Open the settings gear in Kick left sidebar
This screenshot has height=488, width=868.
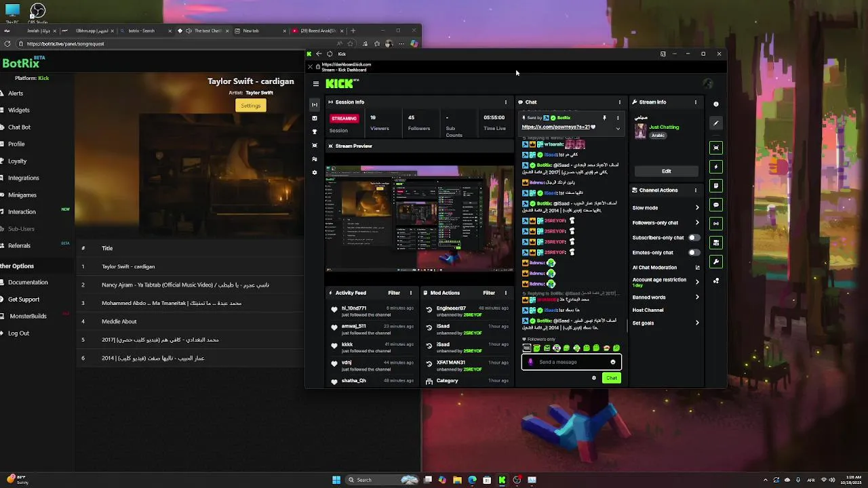point(314,172)
